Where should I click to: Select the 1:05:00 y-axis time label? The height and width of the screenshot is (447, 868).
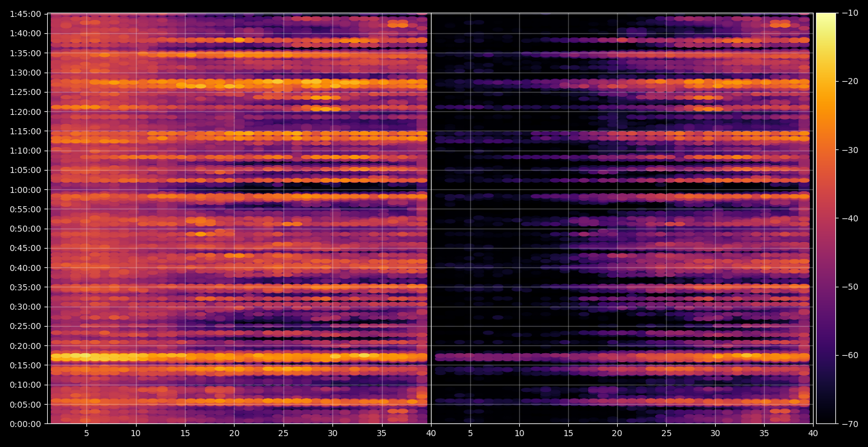coord(25,170)
